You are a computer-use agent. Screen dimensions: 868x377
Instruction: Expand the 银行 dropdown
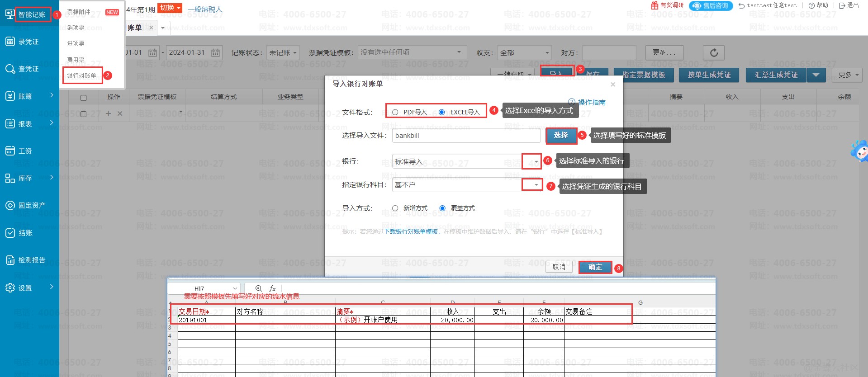tap(536, 161)
